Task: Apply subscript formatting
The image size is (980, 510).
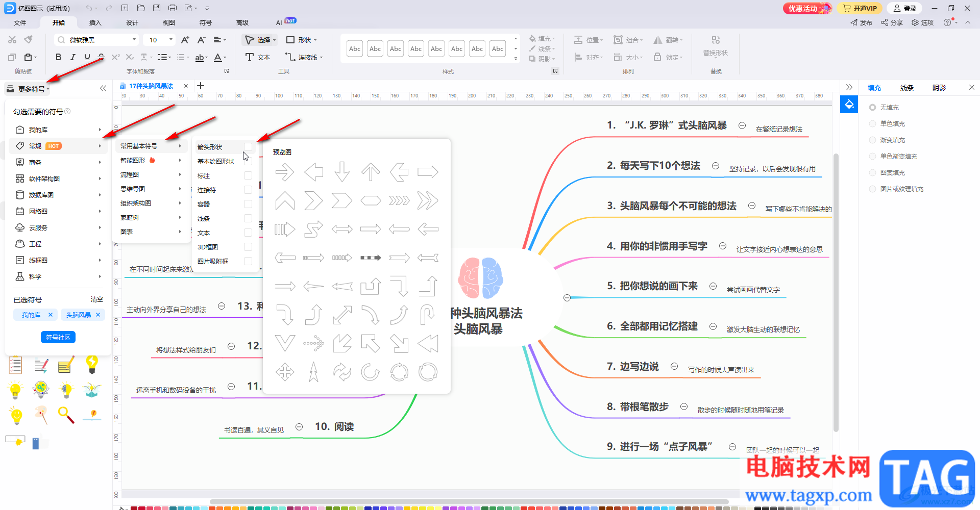Action: pos(130,57)
